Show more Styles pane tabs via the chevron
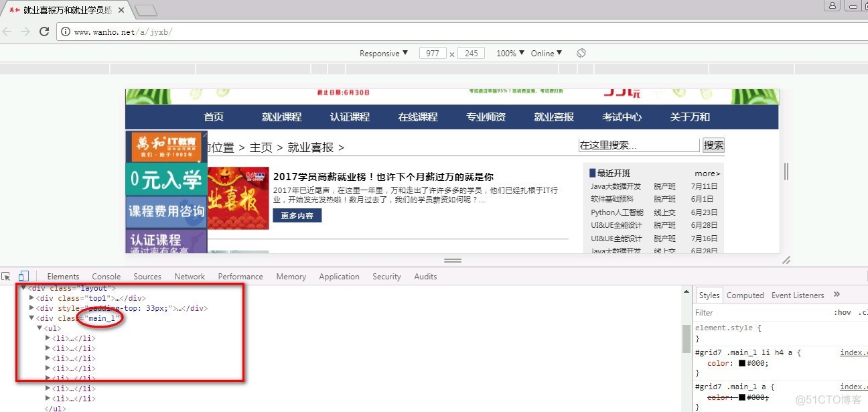Screen dimensions: 868x412 pos(837,295)
